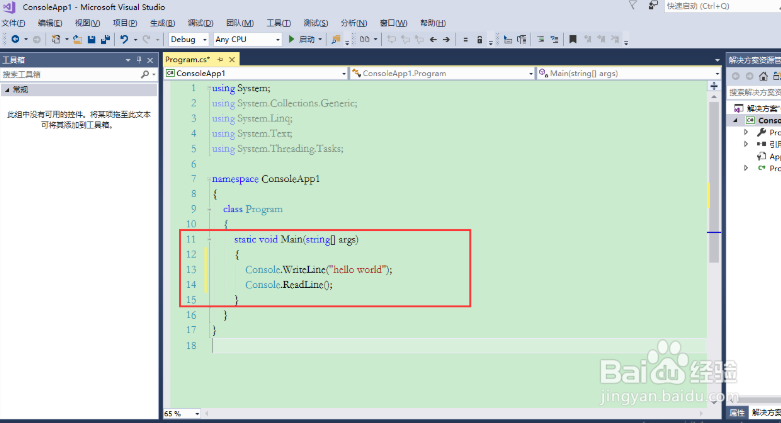The image size is (781, 423).
Task: Click the 快速启动 (Ctrl+Q) search box
Action: (722, 6)
